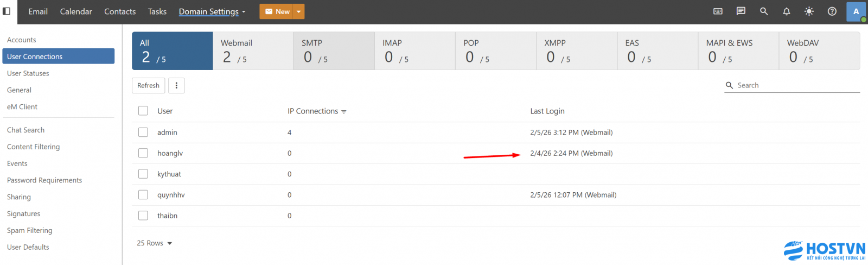Check the box for user admin
Screen dimensions: 868x265
[x=143, y=132]
